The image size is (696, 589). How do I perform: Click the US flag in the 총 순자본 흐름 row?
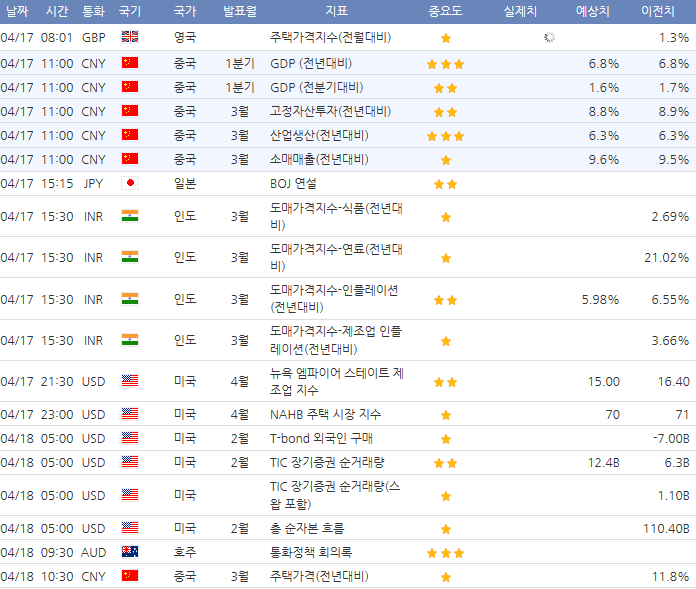[130, 528]
